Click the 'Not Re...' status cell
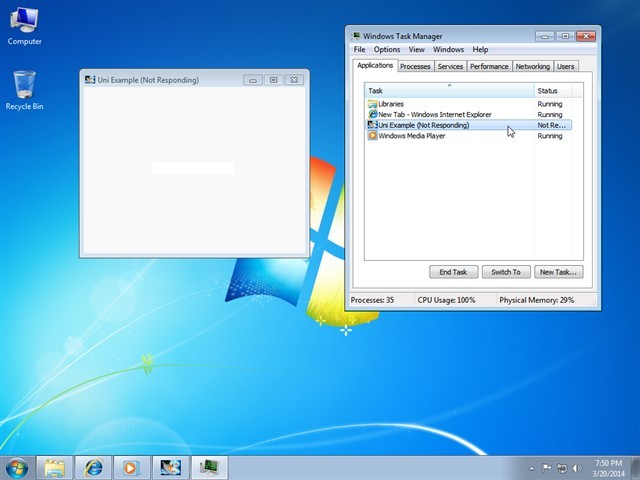Image resolution: width=640 pixels, height=480 pixels. coord(551,125)
